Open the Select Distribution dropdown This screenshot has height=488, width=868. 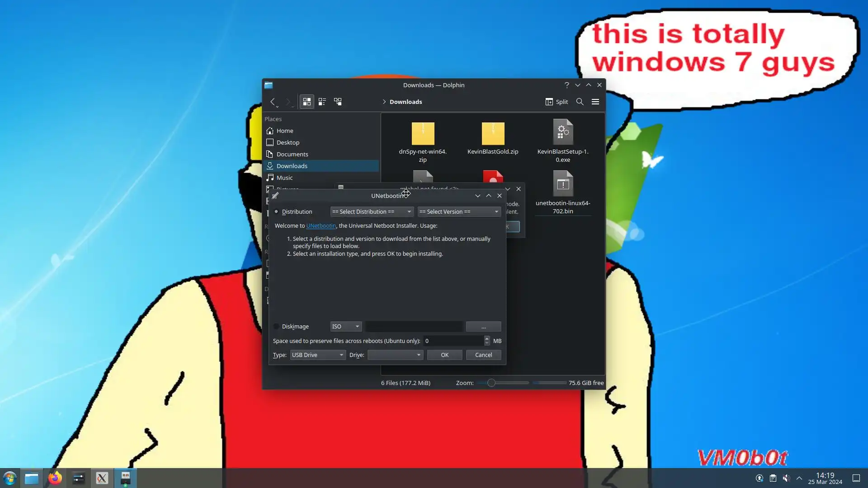pyautogui.click(x=372, y=211)
